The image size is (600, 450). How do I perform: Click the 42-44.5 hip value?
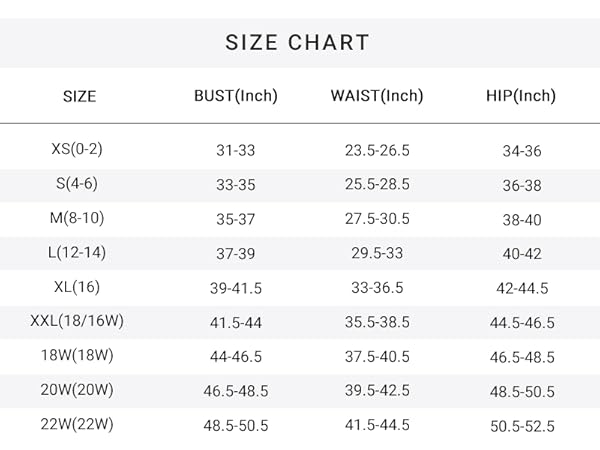(522, 288)
